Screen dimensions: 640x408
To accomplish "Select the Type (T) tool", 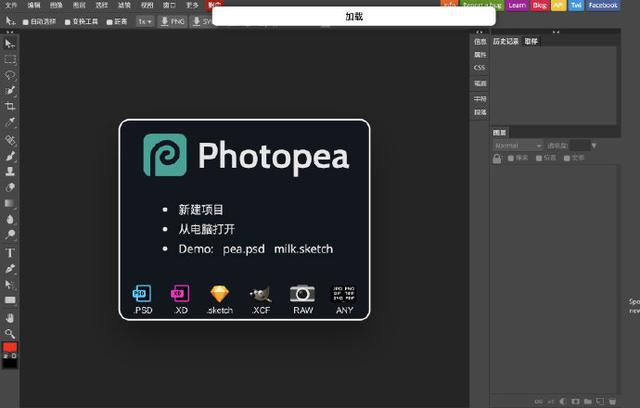I will pos(10,253).
